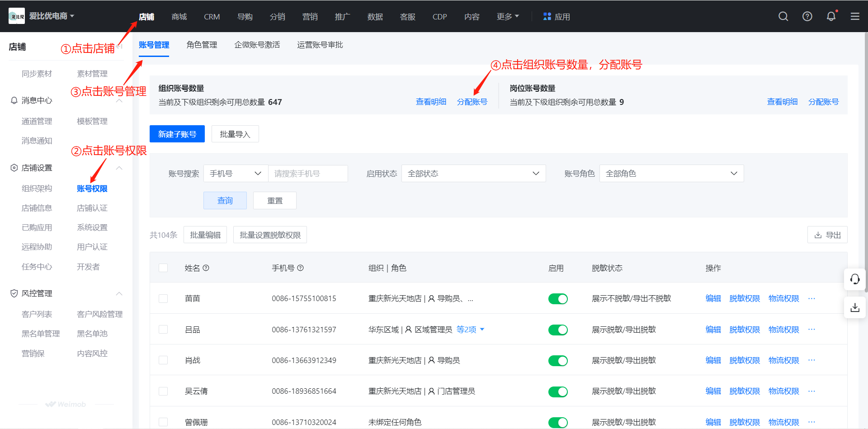Click the floating download icon

855,307
